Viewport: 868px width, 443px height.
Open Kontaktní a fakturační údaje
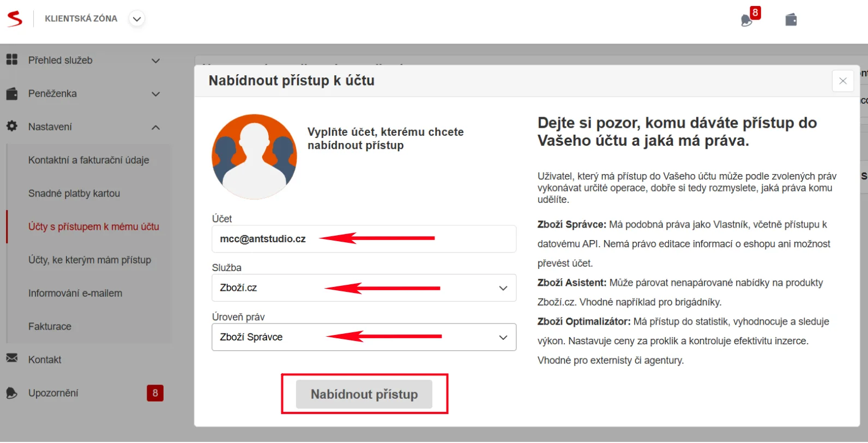89,160
